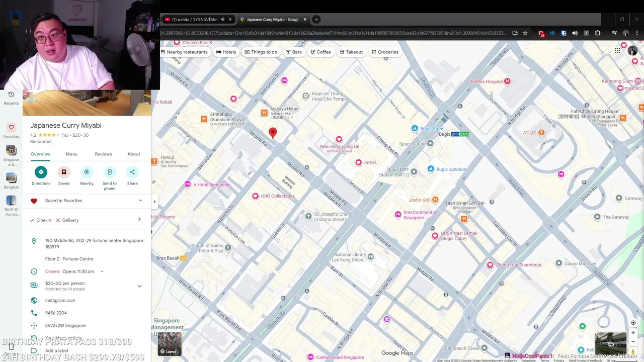Click the Bugis Junction map marker
644x362 pixels.
pos(431,169)
